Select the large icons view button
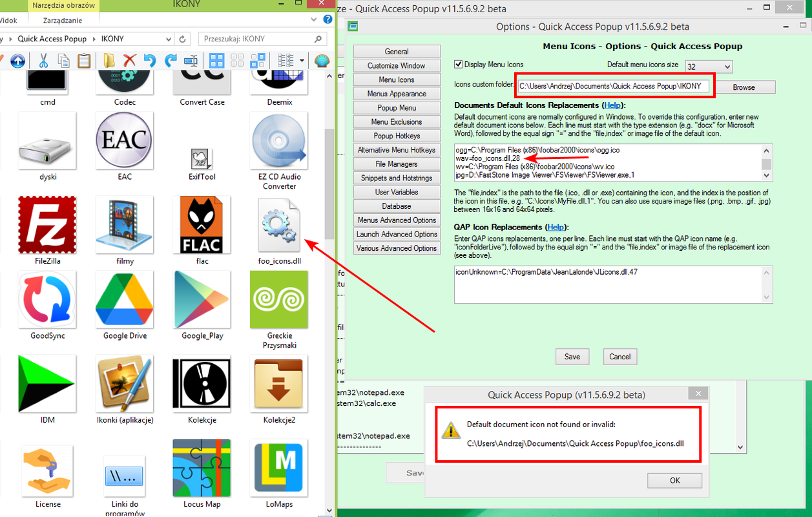The width and height of the screenshot is (812, 517). click(x=217, y=61)
